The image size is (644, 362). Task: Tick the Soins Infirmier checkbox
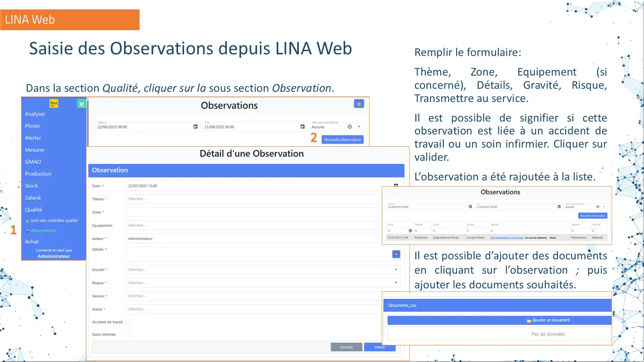click(x=129, y=335)
